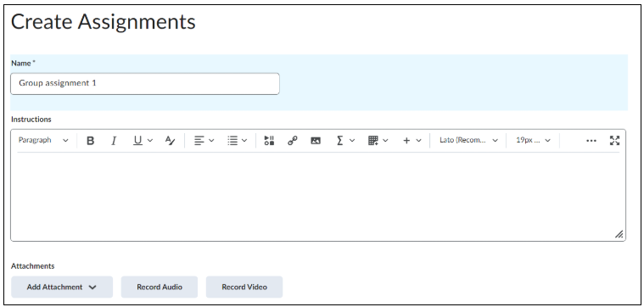Toggle fullscreen editor mode icon
This screenshot has width=644, height=307.
pos(614,141)
